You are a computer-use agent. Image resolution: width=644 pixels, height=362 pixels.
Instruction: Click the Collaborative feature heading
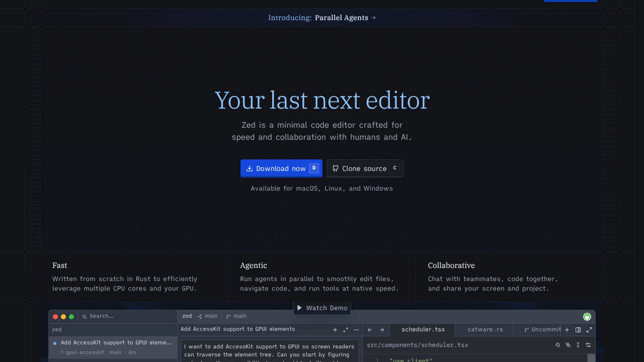[x=451, y=265]
